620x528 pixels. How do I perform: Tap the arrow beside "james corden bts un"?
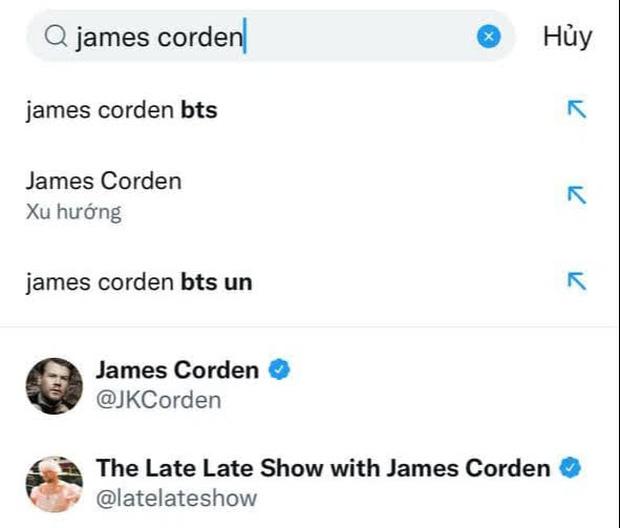click(576, 281)
